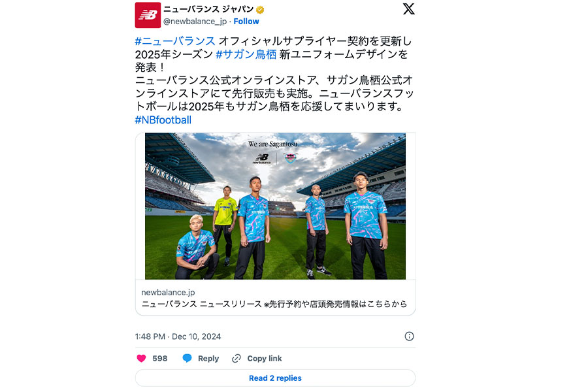Open the #NBfootball hashtag
This screenshot has width=588, height=392.
163,120
